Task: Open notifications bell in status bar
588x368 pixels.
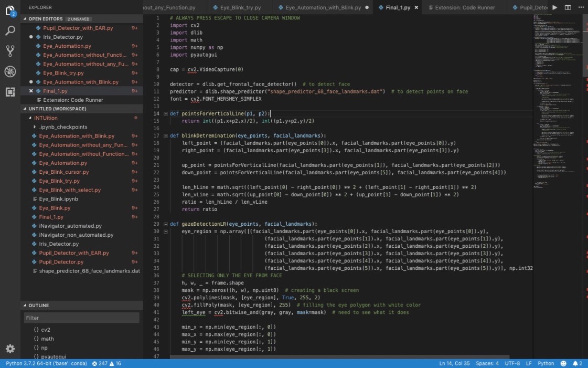Action: (x=574, y=363)
